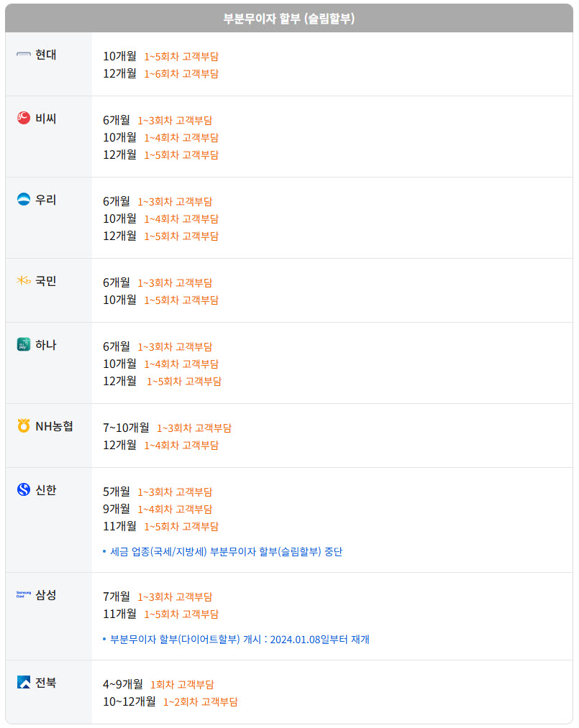Click Hyundai's 1~6회차 고객부담 text
This screenshot has width=579, height=728.
[181, 73]
